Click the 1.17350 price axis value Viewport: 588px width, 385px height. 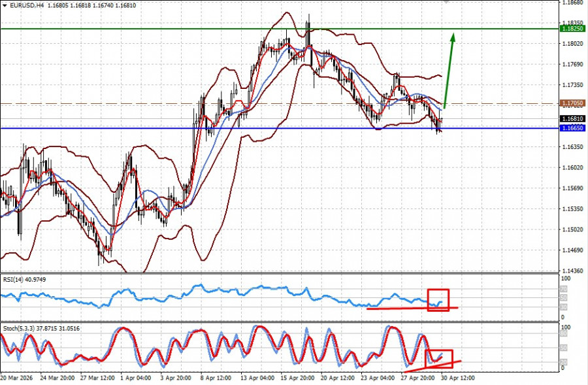pos(573,85)
